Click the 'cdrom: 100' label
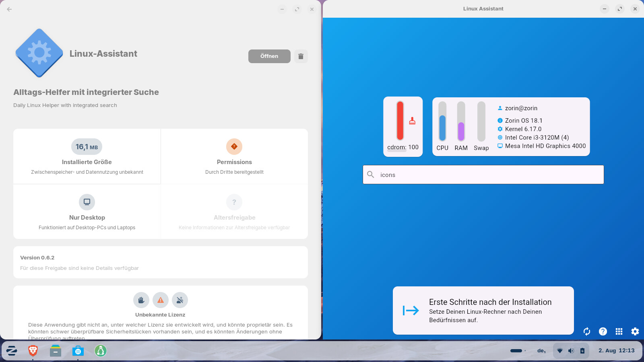The image size is (644, 362). pyautogui.click(x=403, y=147)
